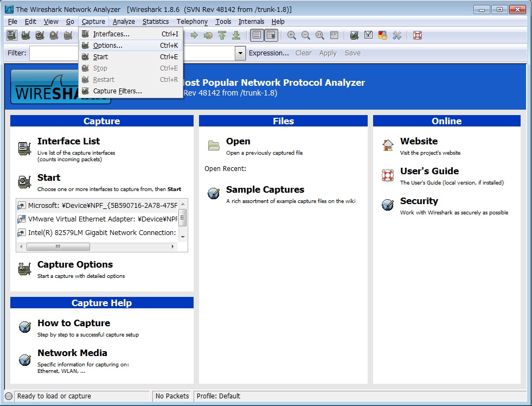Screen dimensions: 532x406
Task: Open the Sample Captures wiki link
Action: point(265,190)
